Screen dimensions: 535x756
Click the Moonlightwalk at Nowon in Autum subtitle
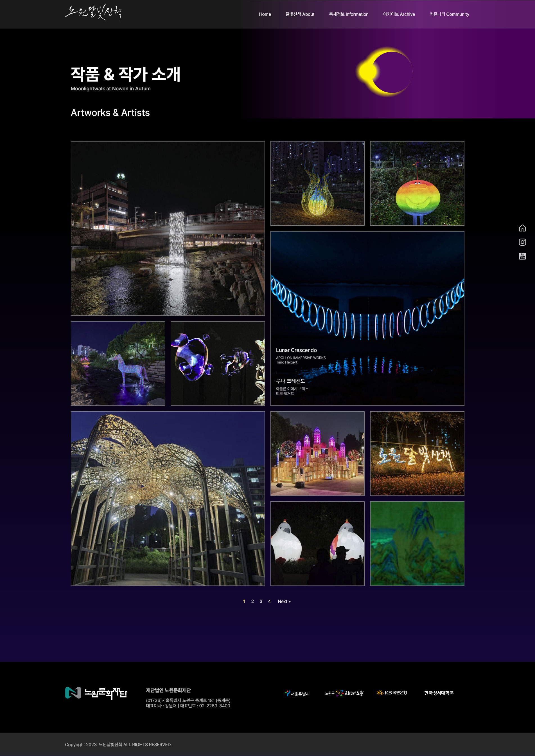[x=111, y=89]
